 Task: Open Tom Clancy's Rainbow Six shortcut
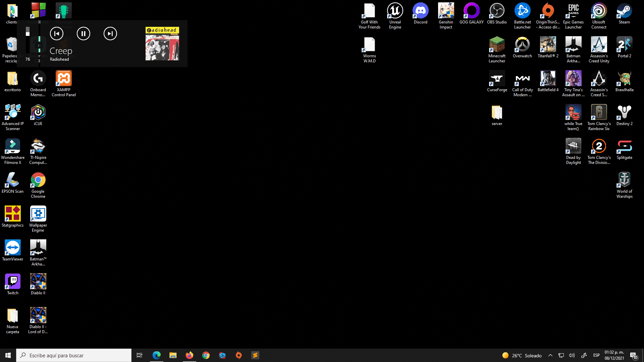coord(599,117)
